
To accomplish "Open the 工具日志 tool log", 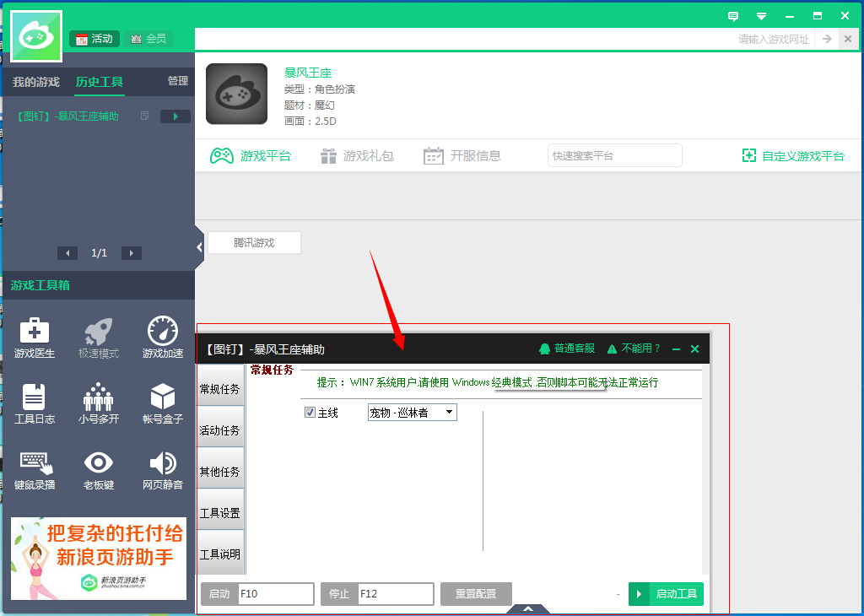I will click(34, 403).
